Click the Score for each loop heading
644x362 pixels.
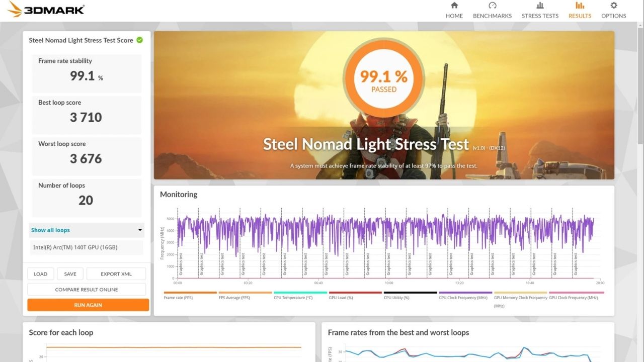tap(61, 332)
